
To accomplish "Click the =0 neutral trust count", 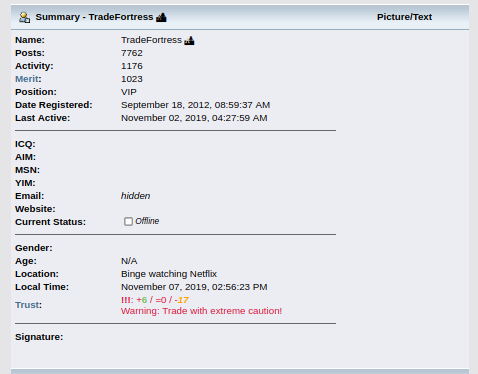I will 161,300.
